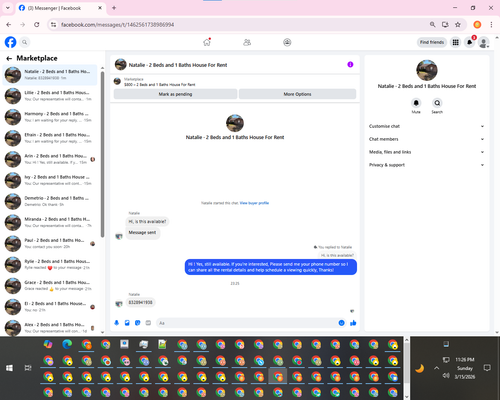The height and width of the screenshot is (400, 500).
Task: Open Lillie's conversation in the list
Action: point(50,96)
